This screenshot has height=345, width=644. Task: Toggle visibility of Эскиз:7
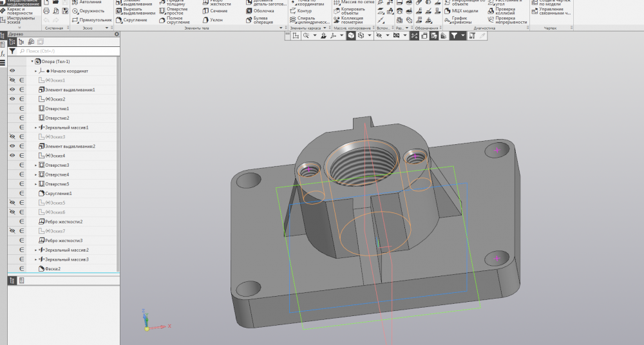tap(12, 231)
